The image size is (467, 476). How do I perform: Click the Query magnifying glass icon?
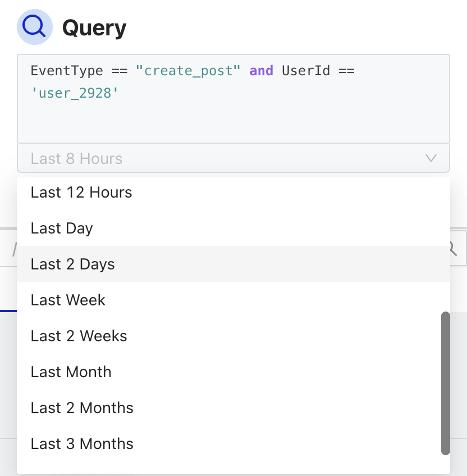point(35,26)
